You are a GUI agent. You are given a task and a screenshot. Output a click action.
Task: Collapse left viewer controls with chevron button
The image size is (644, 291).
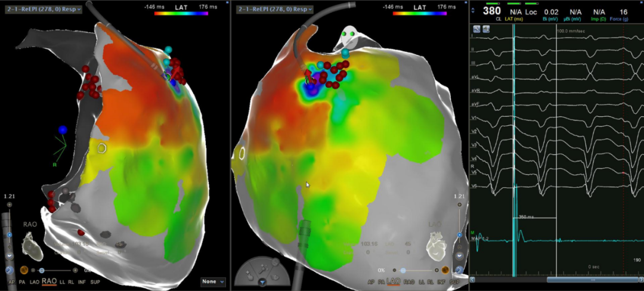[x=10, y=256]
